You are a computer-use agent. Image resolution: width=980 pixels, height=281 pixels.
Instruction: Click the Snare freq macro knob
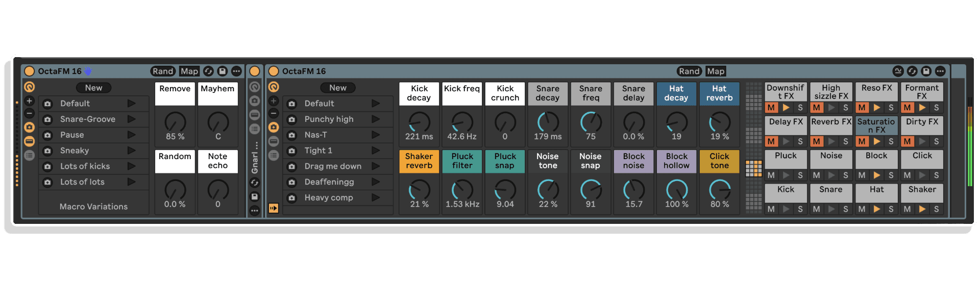[x=591, y=122]
